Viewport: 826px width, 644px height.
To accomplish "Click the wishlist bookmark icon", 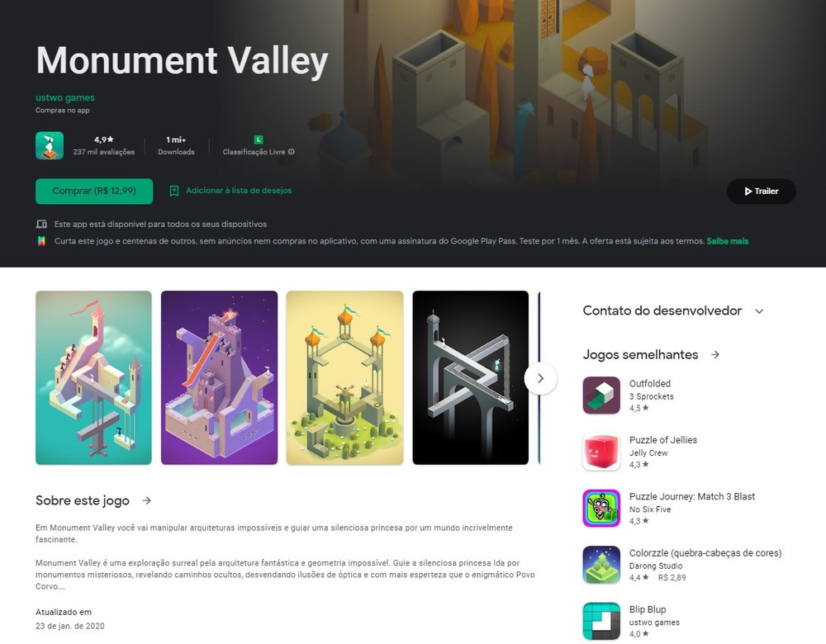I will click(x=173, y=191).
